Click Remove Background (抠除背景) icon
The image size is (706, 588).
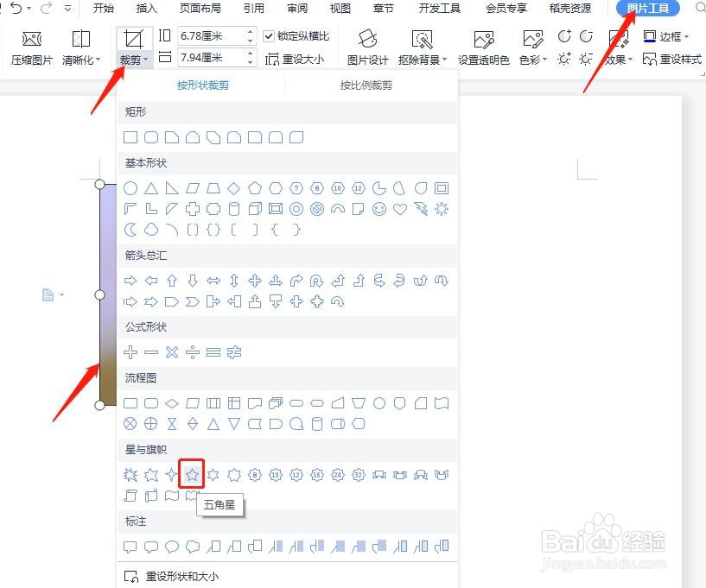422,40
